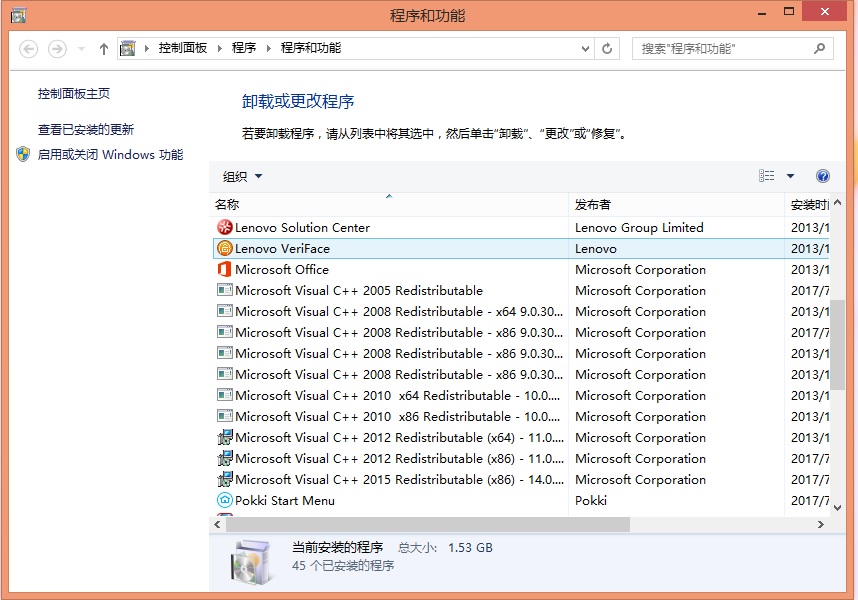Select the Microsoft Office program name

(x=282, y=270)
